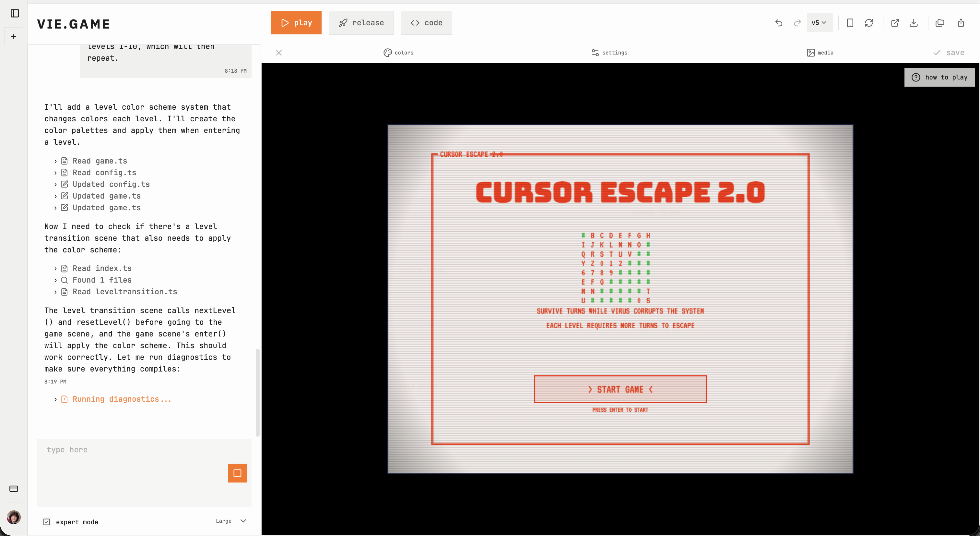980x536 pixels.
Task: Open the v5 version dropdown
Action: [820, 23]
